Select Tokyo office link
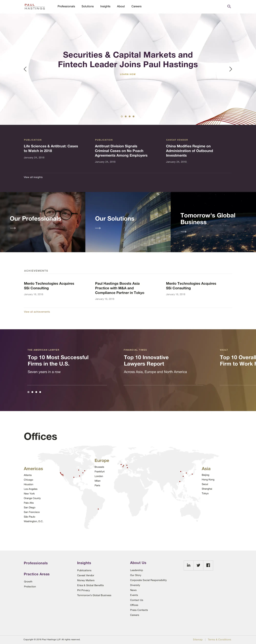The width and height of the screenshot is (256, 644). click(x=205, y=493)
